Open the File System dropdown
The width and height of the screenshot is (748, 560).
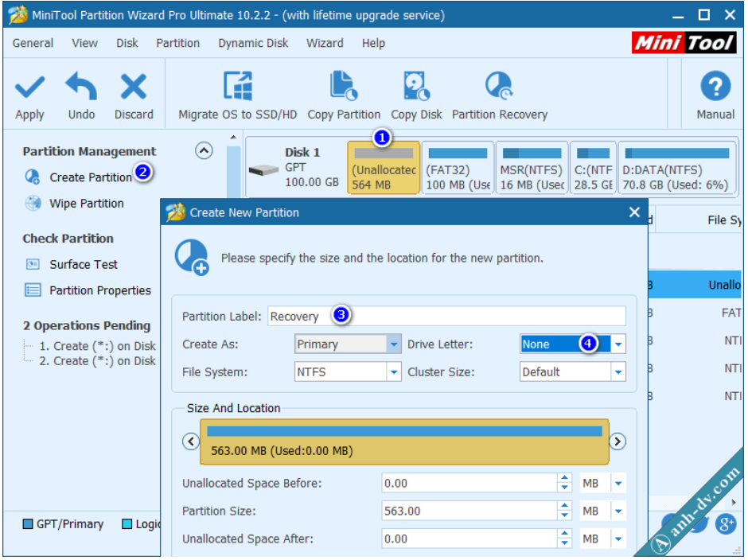394,372
